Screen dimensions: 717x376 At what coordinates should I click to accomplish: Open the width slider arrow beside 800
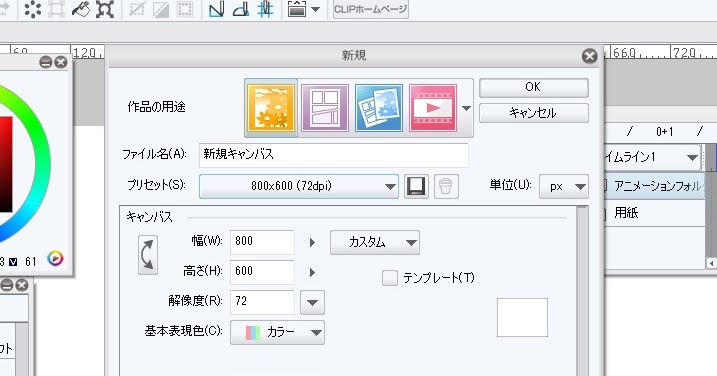click(x=312, y=242)
